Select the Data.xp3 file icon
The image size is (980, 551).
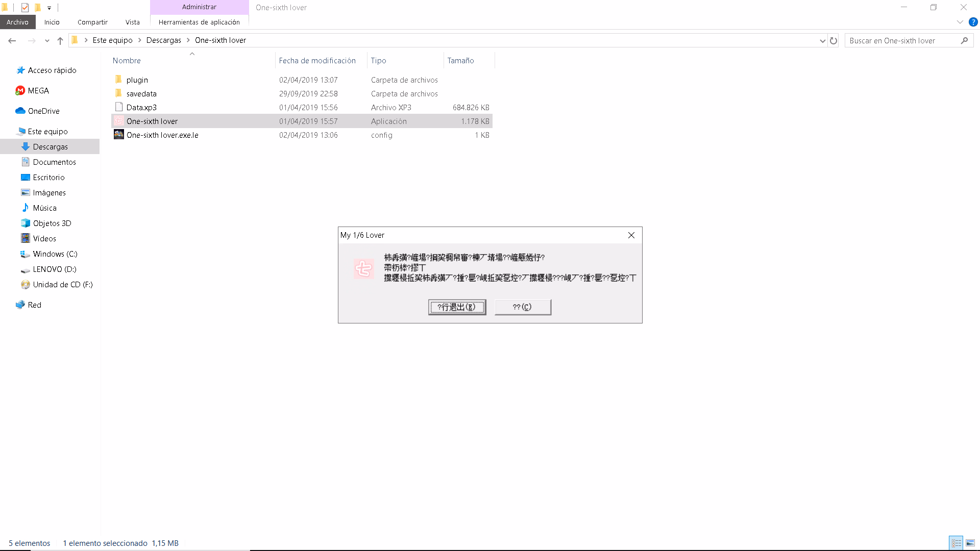118,107
